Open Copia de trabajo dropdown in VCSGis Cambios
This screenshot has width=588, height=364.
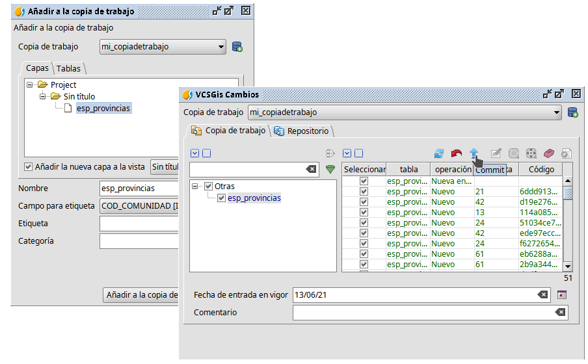click(x=556, y=112)
